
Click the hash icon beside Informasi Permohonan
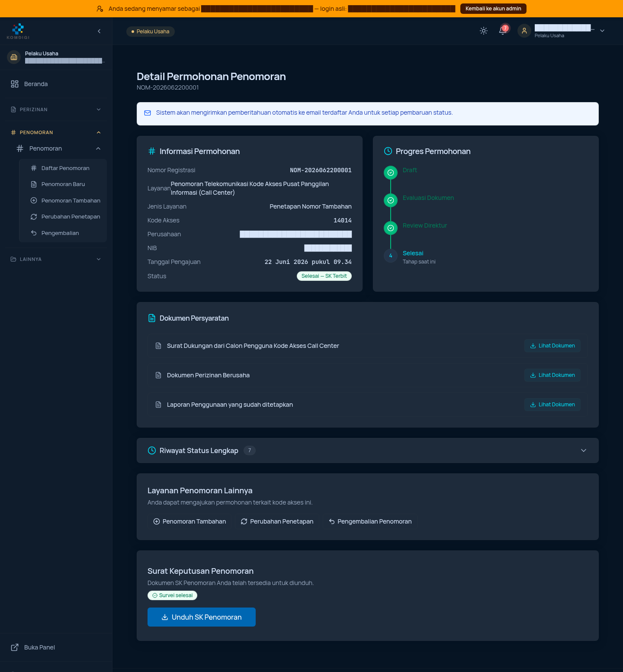[x=152, y=151]
